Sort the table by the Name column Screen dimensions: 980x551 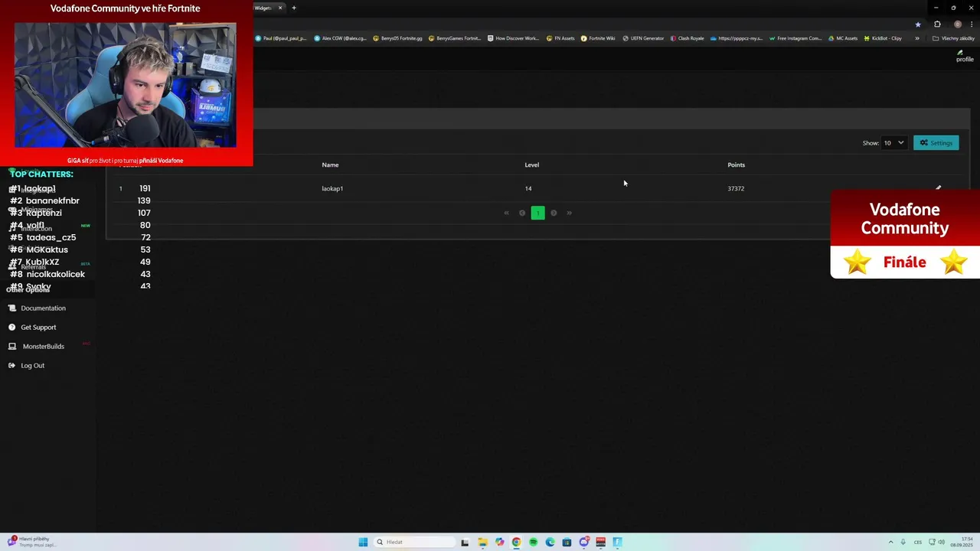point(330,165)
